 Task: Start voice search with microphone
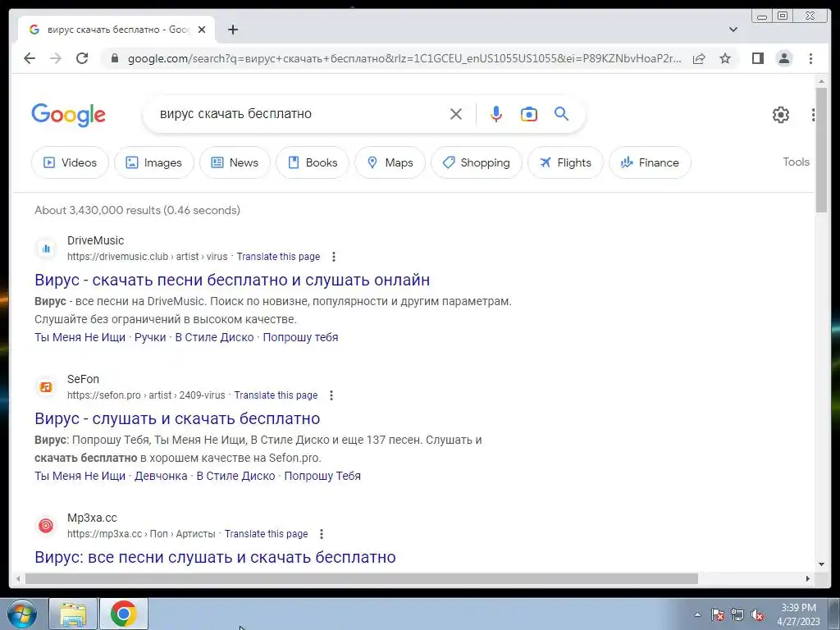(496, 114)
